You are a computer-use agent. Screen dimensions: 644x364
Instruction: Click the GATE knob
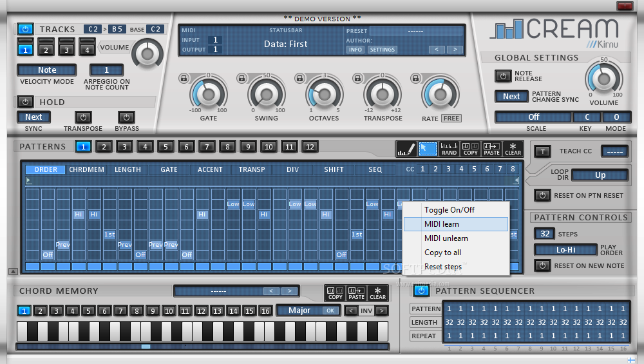click(209, 95)
